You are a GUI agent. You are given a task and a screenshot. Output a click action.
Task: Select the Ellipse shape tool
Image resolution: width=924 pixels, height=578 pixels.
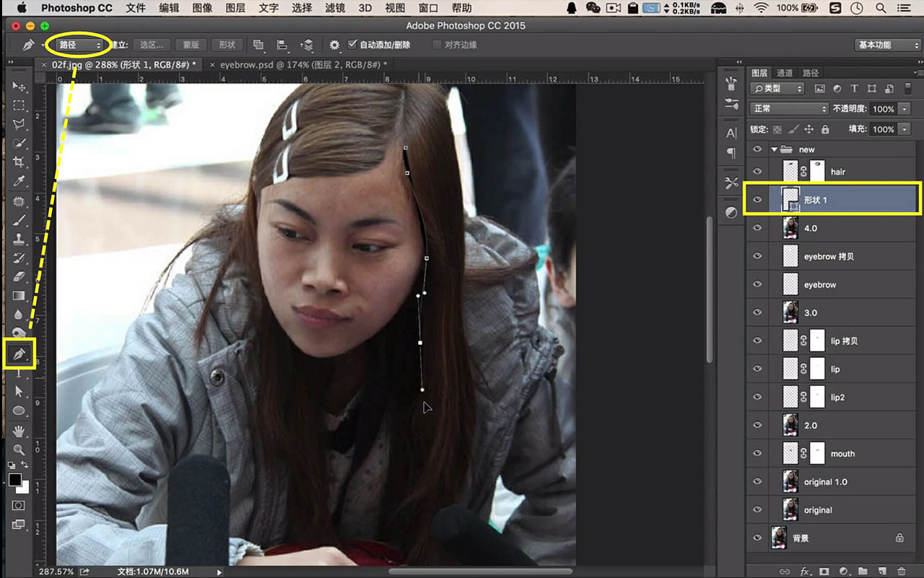pos(19,411)
